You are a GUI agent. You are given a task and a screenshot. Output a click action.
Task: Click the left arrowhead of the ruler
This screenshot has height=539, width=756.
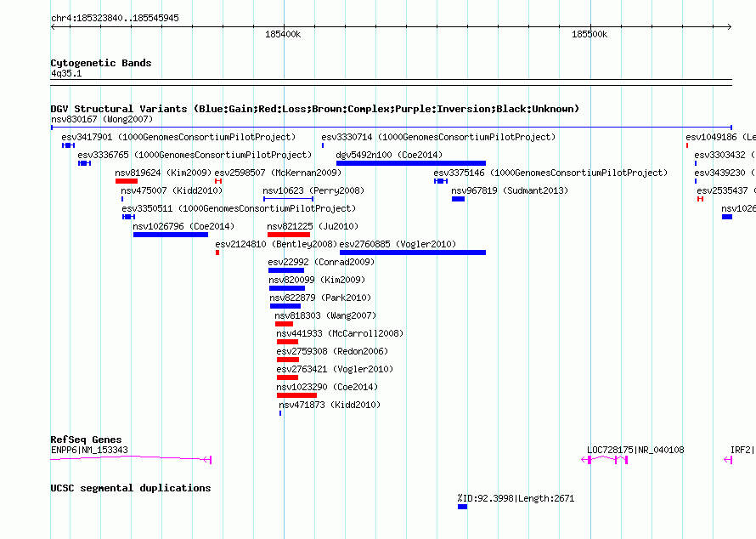pyautogui.click(x=53, y=27)
